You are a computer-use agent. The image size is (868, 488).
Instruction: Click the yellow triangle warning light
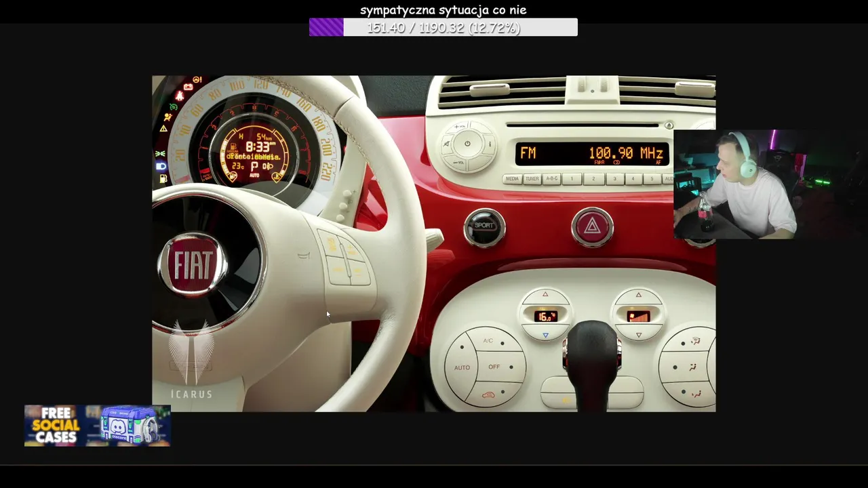tap(163, 128)
